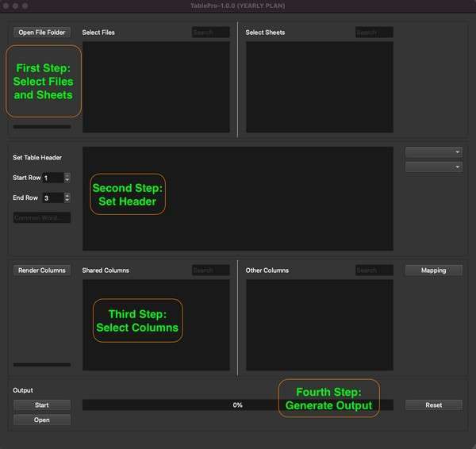Open the Mapping dialog
476x449 pixels.
433,271
